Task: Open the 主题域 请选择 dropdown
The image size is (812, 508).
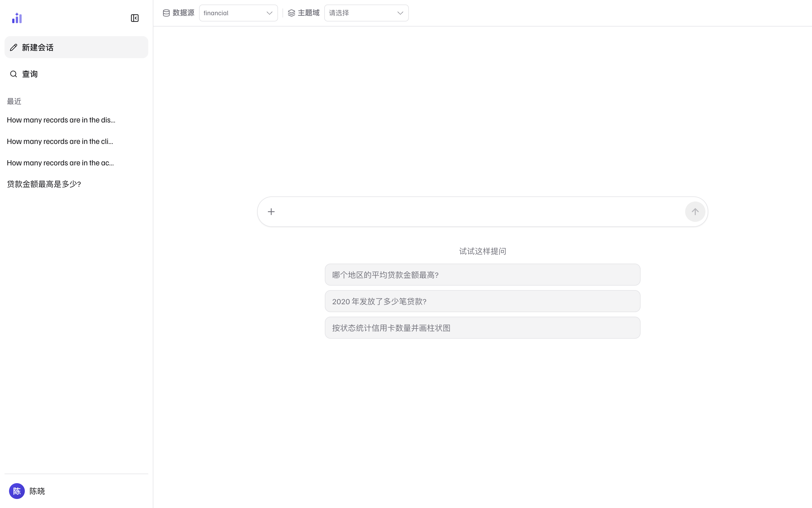Action: point(366,13)
